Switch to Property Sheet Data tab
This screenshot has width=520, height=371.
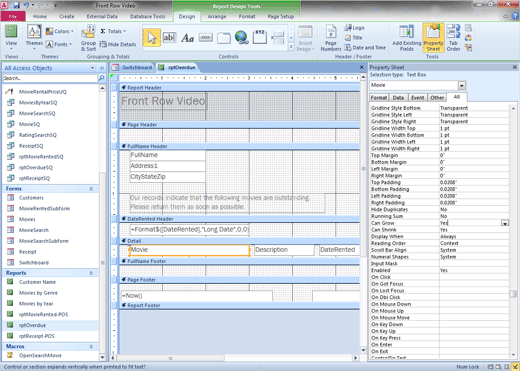tap(398, 98)
